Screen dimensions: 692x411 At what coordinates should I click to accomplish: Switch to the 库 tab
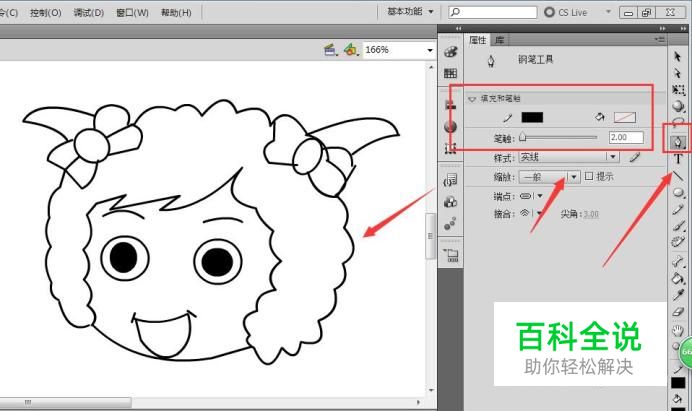(x=499, y=40)
